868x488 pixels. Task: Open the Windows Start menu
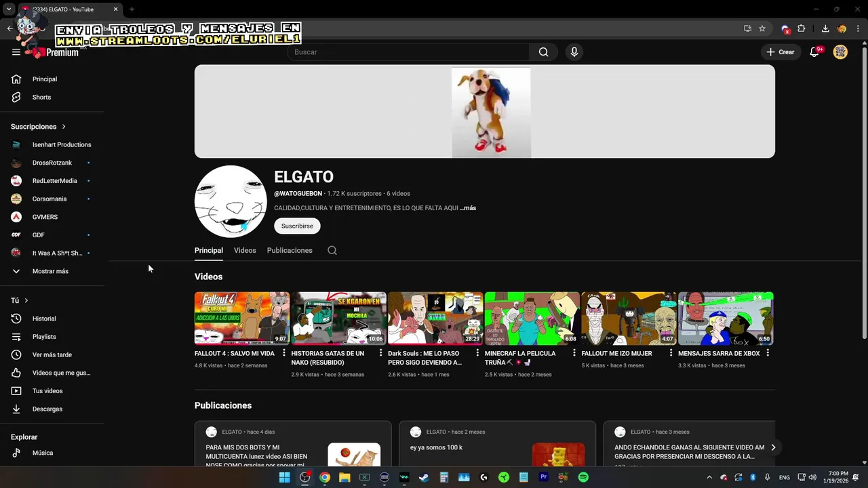tap(285, 477)
